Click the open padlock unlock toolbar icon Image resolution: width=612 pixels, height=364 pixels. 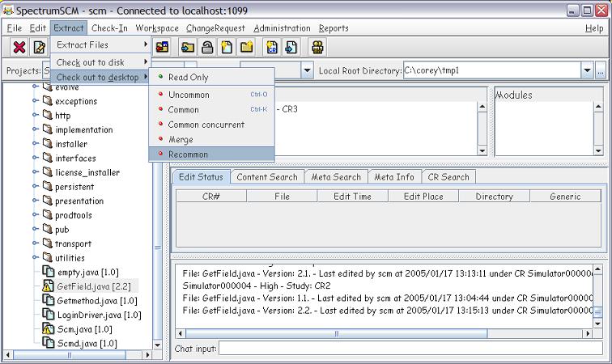coord(207,47)
